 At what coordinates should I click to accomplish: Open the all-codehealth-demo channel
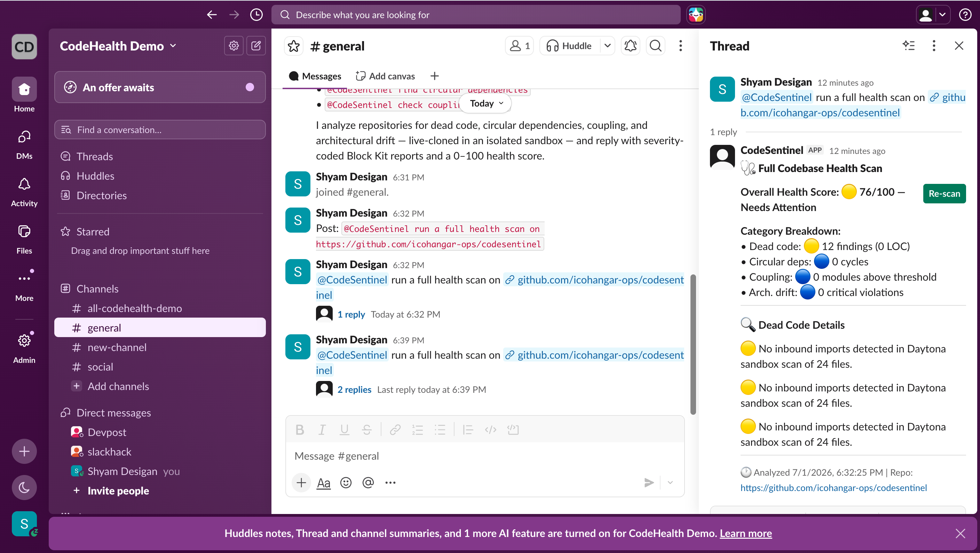160,308
